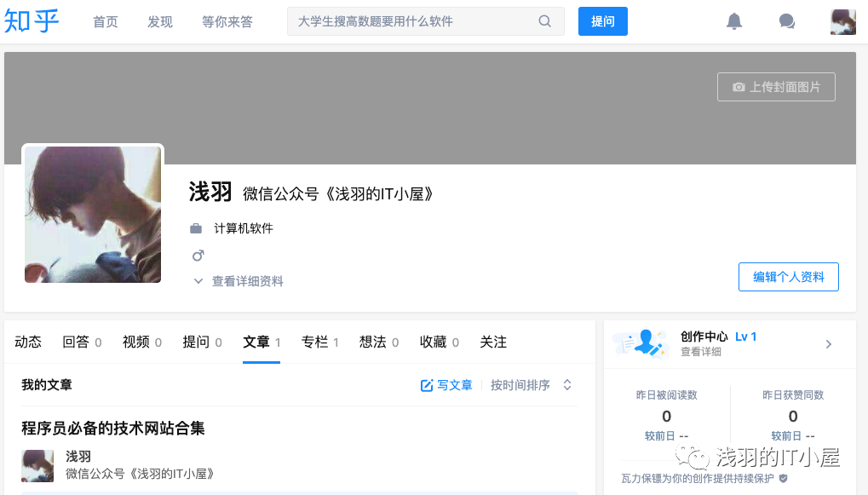Open the 发现 discover navigation link

pos(160,21)
